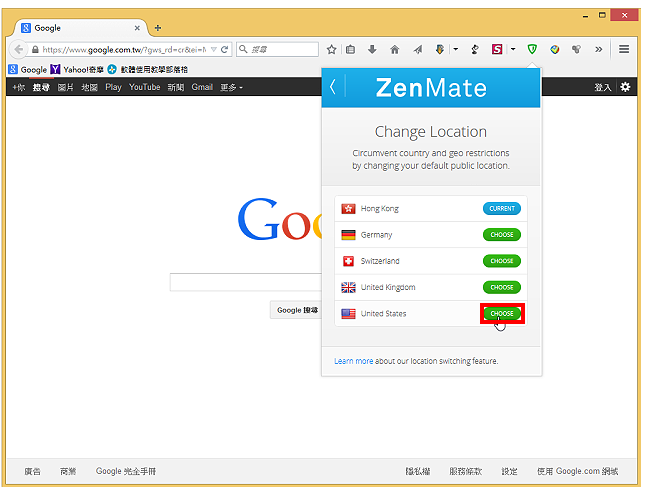Open Play in Google bar
Image resolution: width=651 pixels, height=487 pixels.
[x=113, y=87]
